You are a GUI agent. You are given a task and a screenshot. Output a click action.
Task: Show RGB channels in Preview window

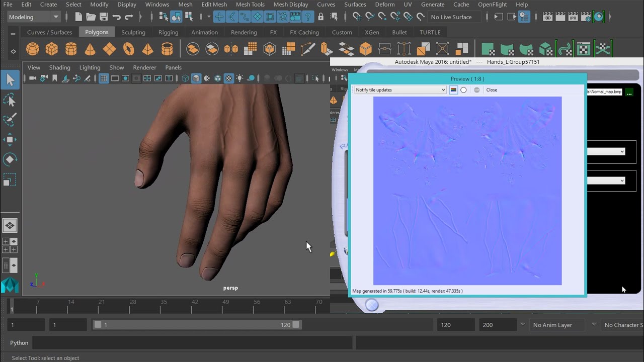coord(453,90)
